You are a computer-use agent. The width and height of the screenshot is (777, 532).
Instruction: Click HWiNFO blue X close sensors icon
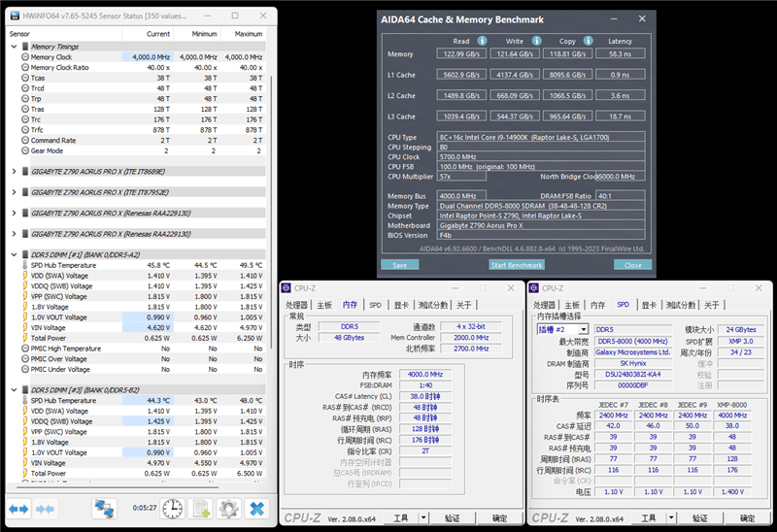click(x=256, y=509)
